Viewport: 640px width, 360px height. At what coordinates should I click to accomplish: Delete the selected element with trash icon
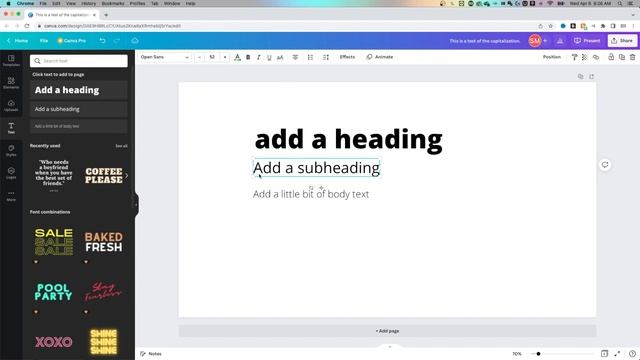click(632, 57)
